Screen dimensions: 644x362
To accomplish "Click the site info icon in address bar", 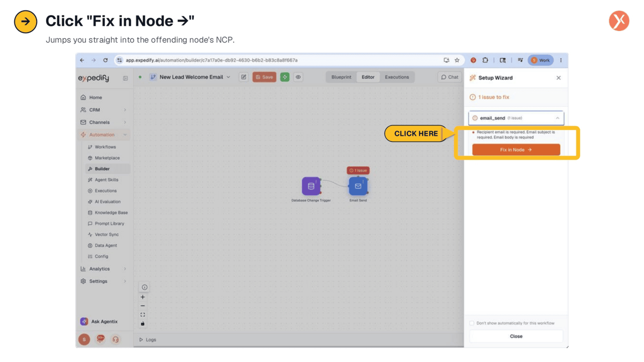I will tap(120, 60).
